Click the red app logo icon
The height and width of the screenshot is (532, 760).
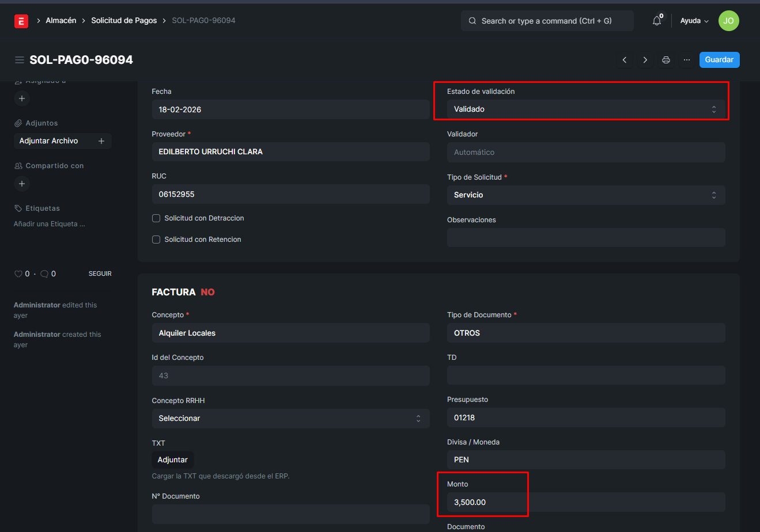21,21
